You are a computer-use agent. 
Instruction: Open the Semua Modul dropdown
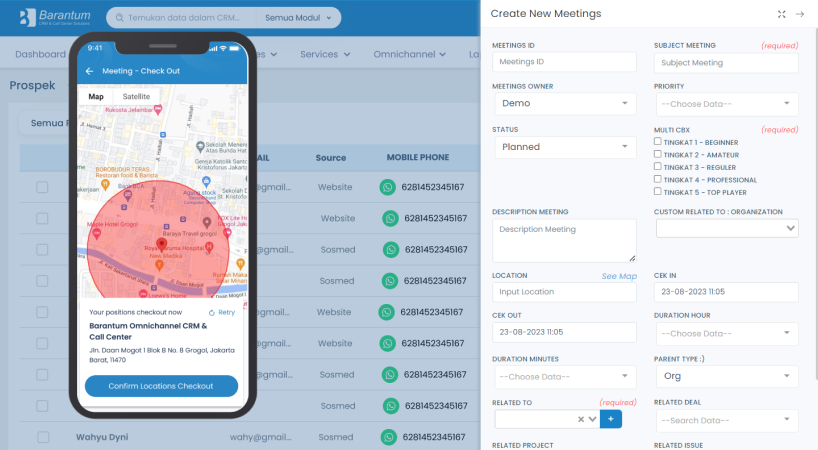(x=298, y=18)
